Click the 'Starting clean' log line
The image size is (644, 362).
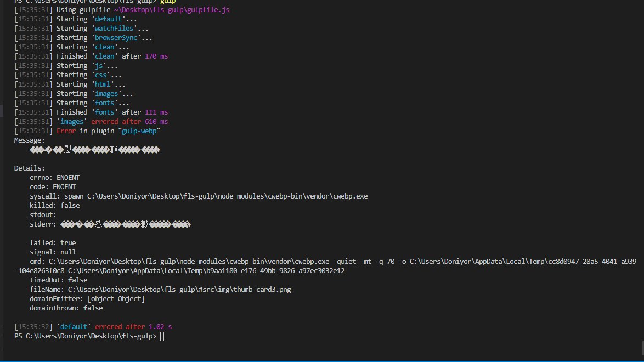point(72,47)
